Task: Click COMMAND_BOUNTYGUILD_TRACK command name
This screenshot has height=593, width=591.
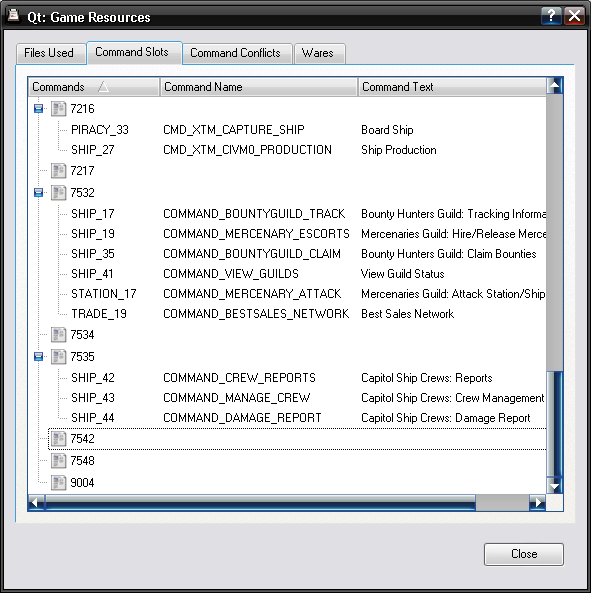Action: click(x=254, y=214)
